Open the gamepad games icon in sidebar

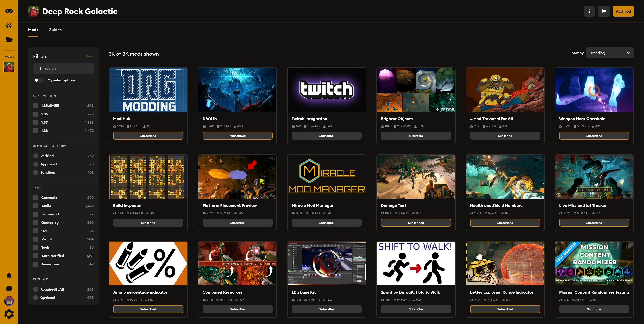pos(9,11)
